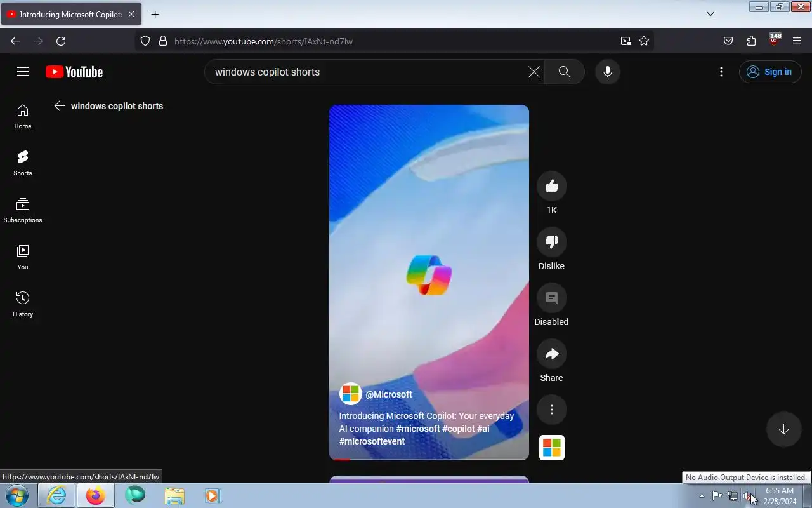List all tabs with the chevron

click(710, 14)
